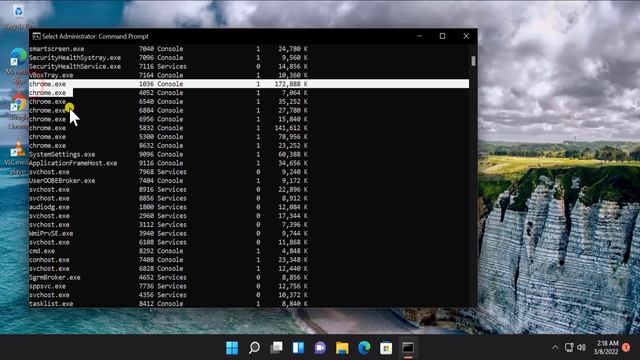The image size is (640, 360).
Task: Click chrome.exe row with PID 6956
Action: [168, 119]
